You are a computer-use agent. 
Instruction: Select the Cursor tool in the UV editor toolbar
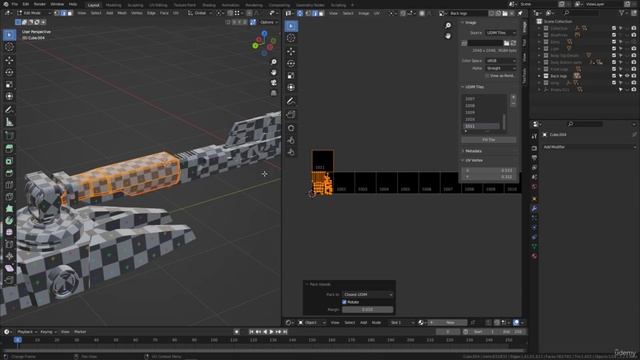click(291, 38)
